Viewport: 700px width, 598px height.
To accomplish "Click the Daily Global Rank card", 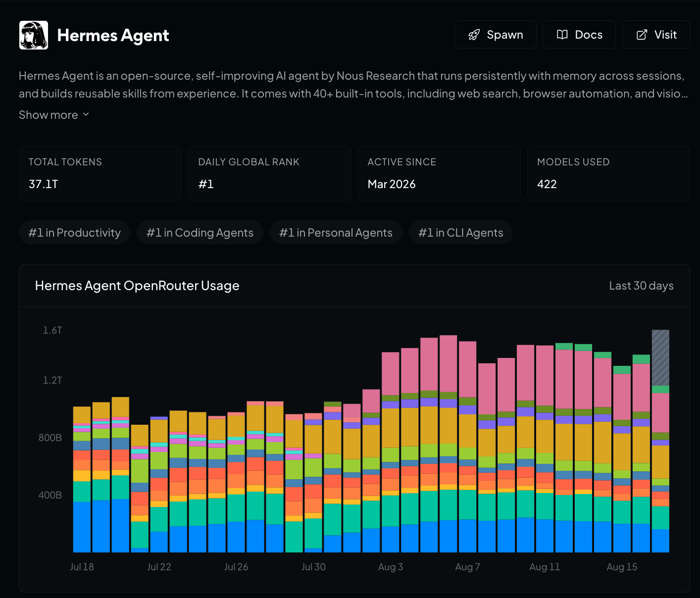I will click(270, 173).
